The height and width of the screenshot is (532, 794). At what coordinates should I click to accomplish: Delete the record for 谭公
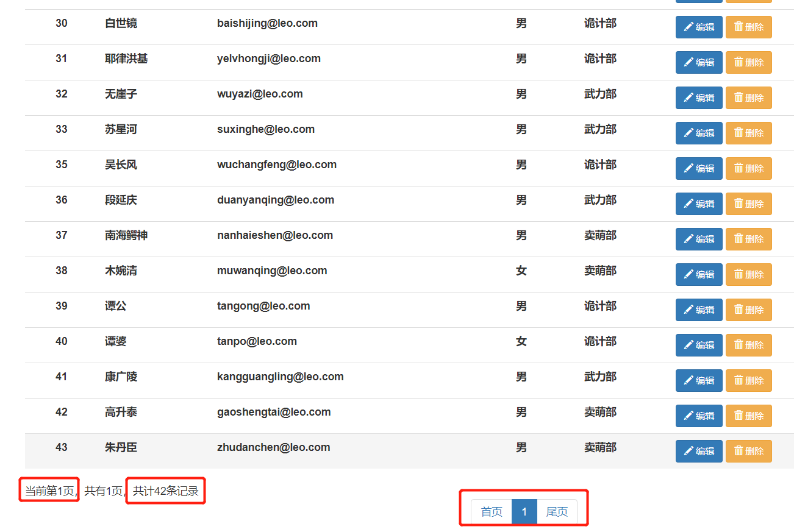click(x=749, y=310)
